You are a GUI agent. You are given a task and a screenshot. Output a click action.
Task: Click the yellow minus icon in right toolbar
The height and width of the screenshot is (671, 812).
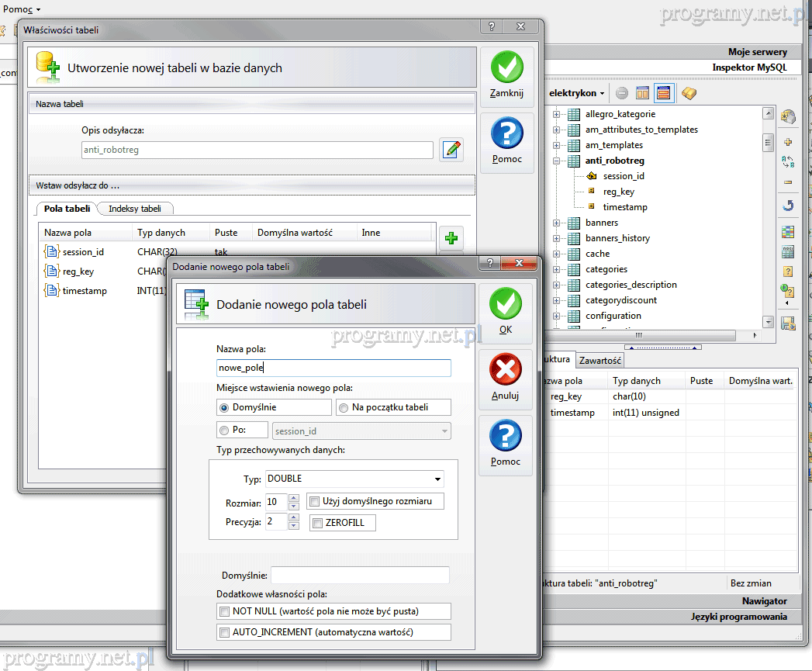pos(788,182)
